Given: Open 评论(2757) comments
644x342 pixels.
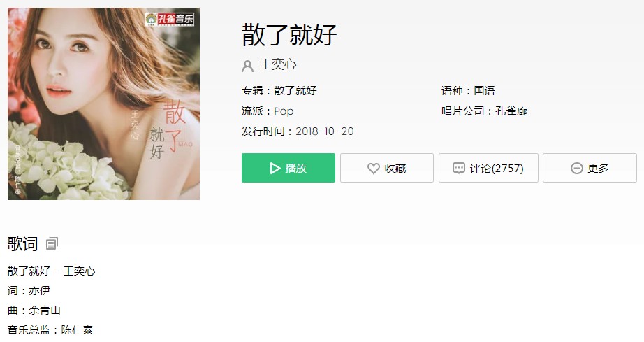Looking at the screenshot, I should tap(488, 168).
